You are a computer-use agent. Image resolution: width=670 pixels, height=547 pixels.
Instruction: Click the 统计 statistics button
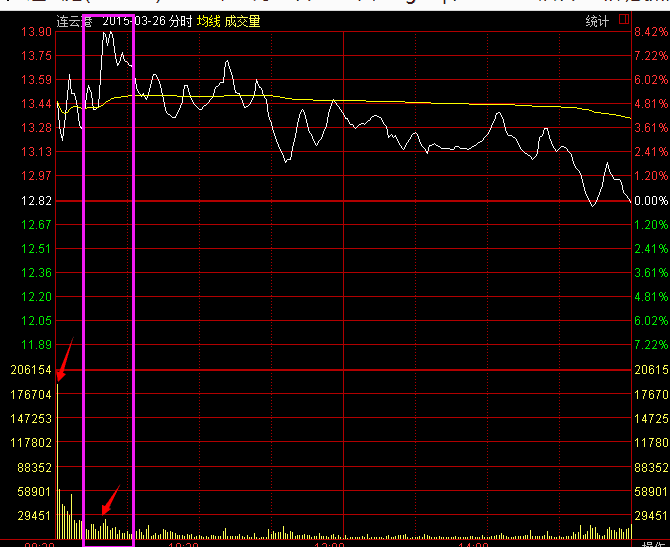coord(597,21)
